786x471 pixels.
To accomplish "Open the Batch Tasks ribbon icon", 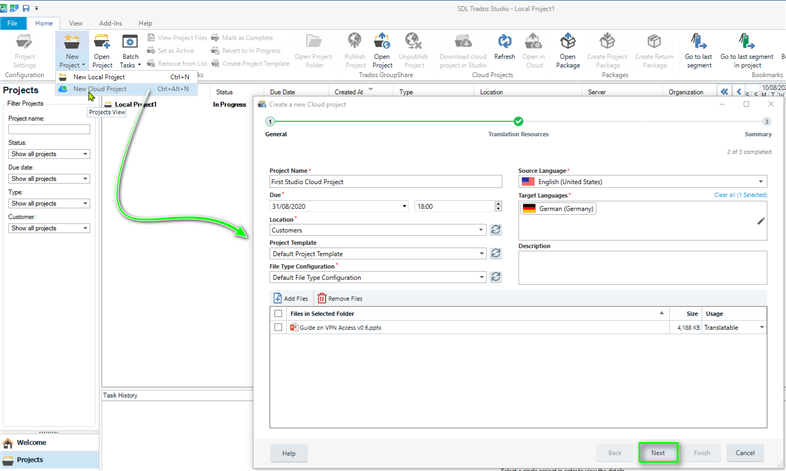I will point(130,51).
